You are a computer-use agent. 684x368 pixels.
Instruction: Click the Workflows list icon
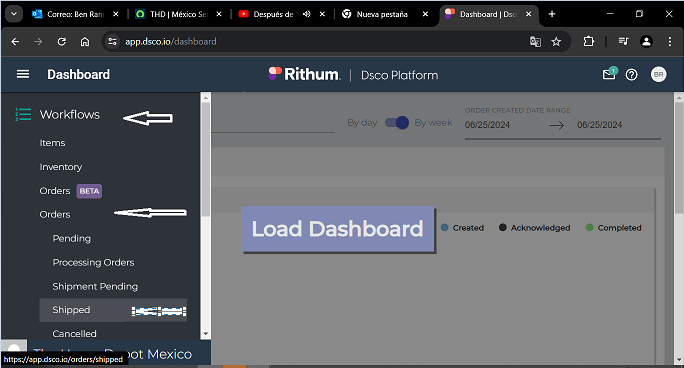tap(23, 114)
